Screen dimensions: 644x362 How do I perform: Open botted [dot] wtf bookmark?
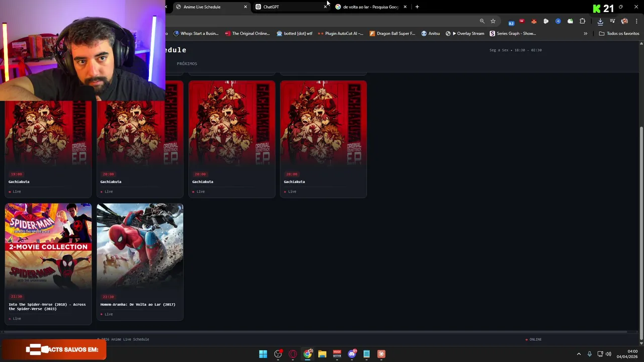[x=294, y=34]
